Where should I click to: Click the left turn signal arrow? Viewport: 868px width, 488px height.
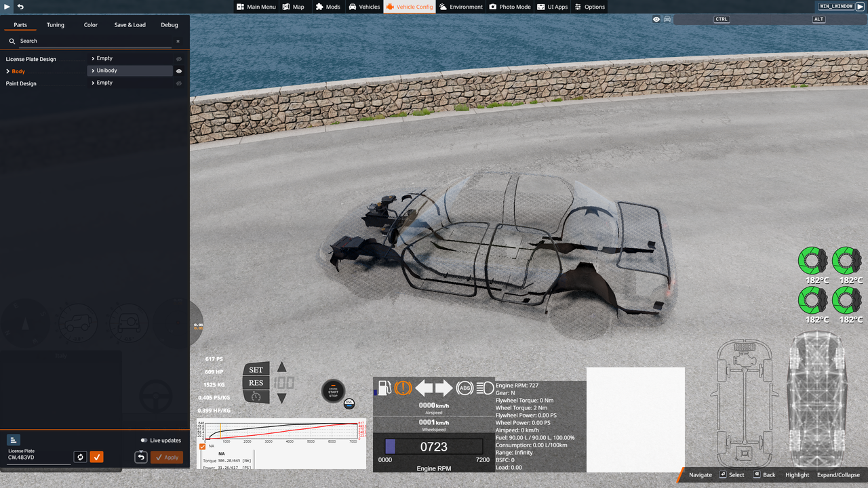pyautogui.click(x=424, y=388)
